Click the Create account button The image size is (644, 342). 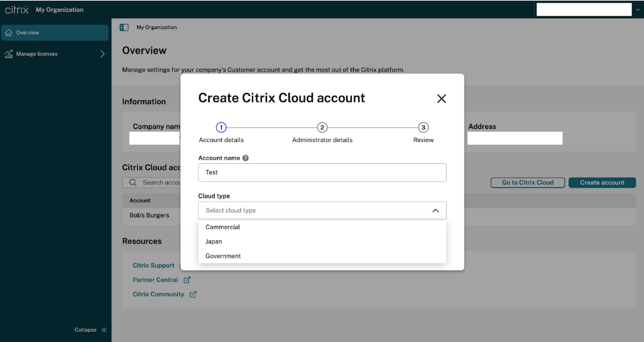coord(602,183)
